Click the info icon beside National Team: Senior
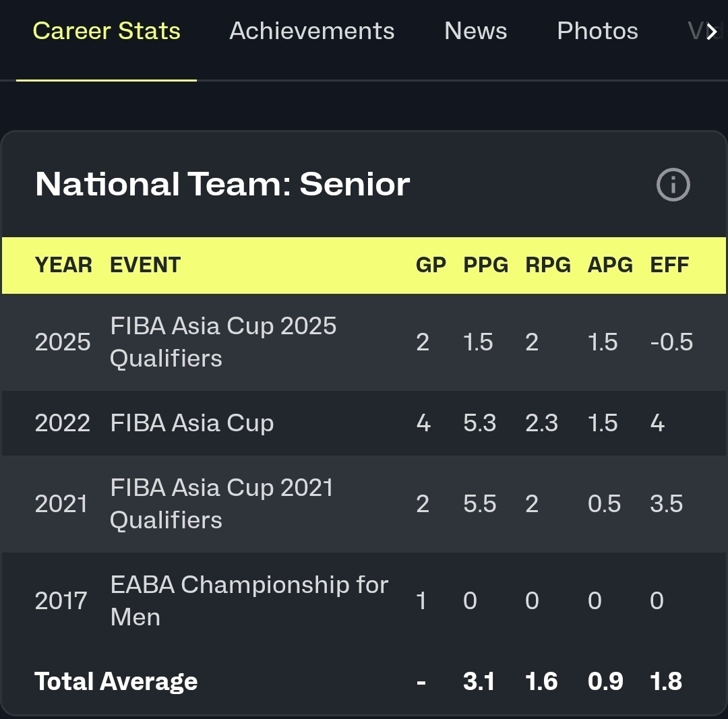Viewport: 728px width, 719px height. click(x=673, y=185)
